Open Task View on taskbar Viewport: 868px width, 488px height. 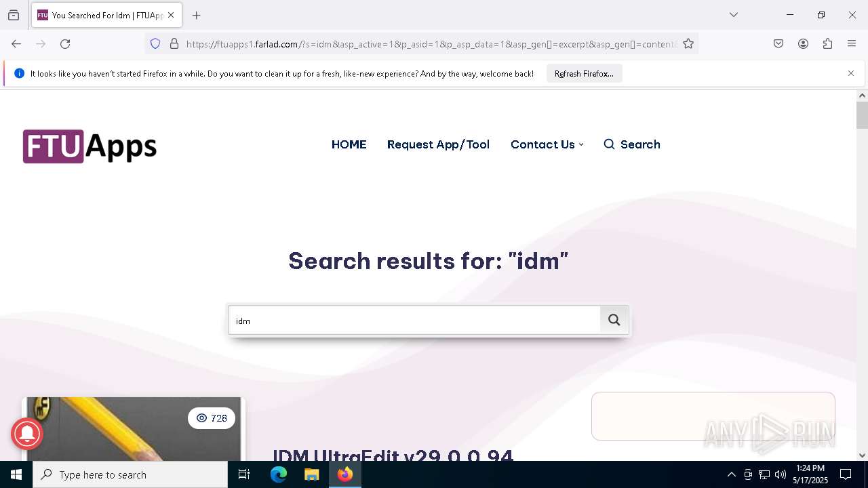point(244,474)
